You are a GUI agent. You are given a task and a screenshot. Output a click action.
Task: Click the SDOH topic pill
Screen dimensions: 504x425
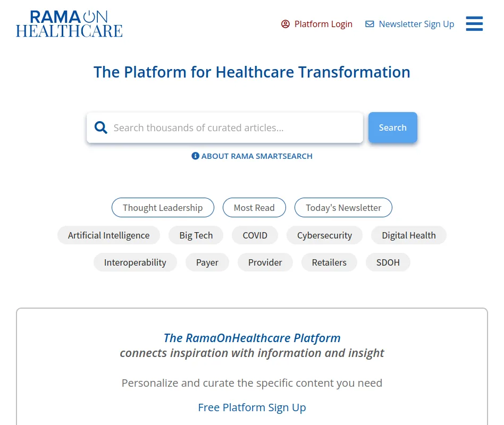[x=388, y=262]
